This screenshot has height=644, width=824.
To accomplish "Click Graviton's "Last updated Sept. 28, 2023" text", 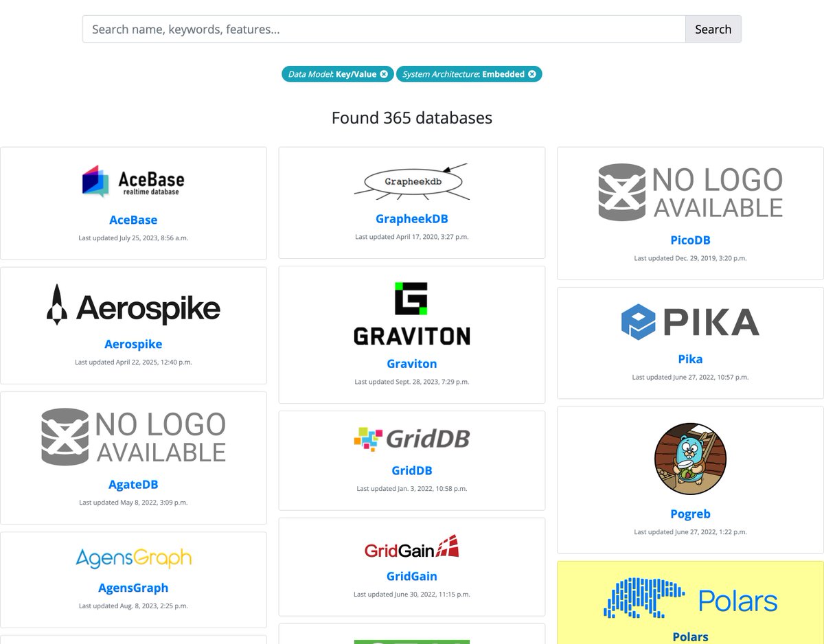I will coord(412,382).
